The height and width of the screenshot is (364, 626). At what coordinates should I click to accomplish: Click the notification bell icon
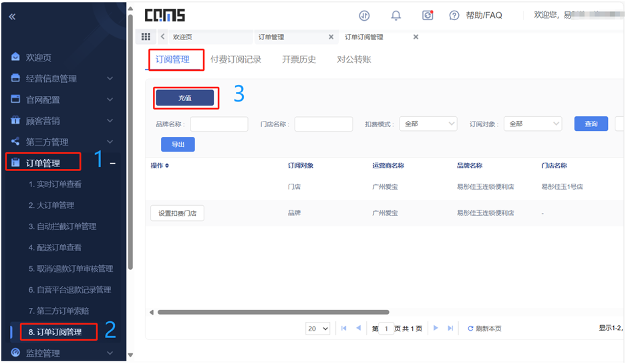tap(396, 15)
